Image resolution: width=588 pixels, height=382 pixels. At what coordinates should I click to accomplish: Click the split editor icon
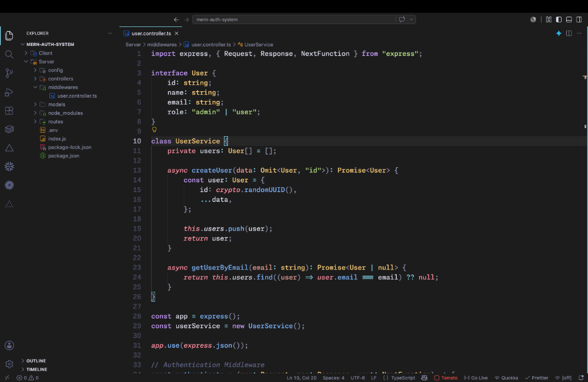click(569, 33)
